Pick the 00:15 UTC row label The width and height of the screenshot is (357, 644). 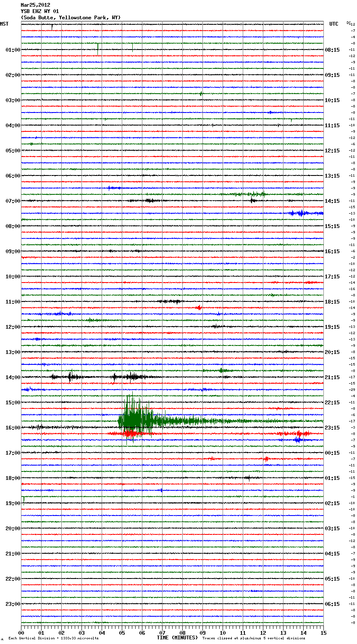pos(332,453)
